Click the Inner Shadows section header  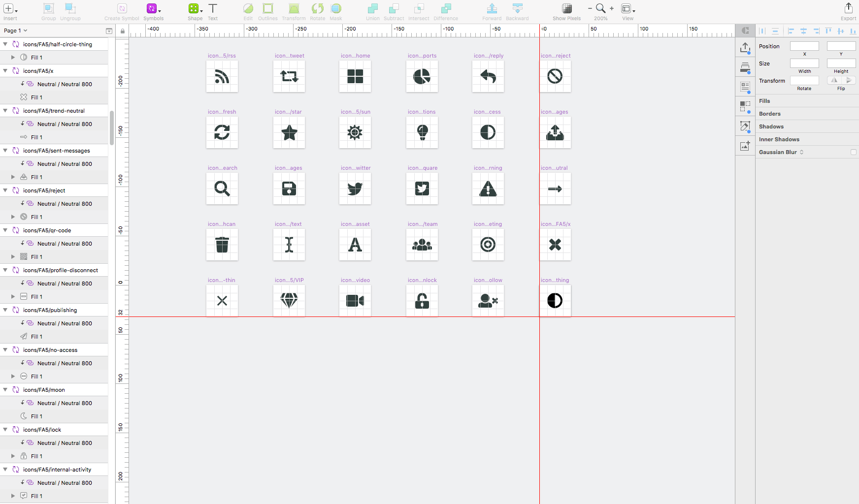[807, 139]
